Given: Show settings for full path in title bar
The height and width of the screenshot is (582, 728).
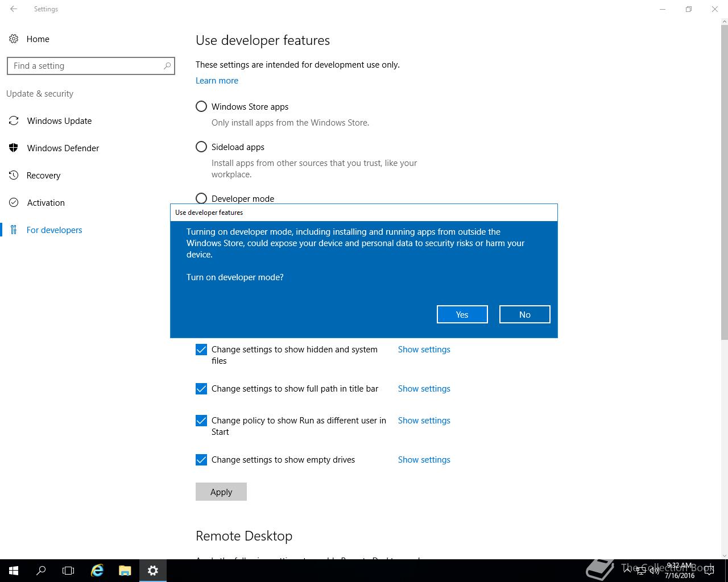Looking at the screenshot, I should (424, 389).
